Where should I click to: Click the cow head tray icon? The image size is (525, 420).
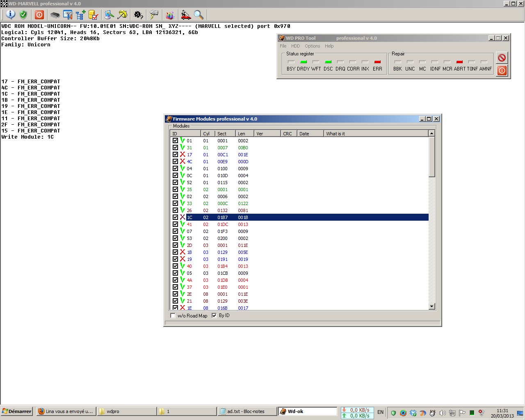click(432, 413)
